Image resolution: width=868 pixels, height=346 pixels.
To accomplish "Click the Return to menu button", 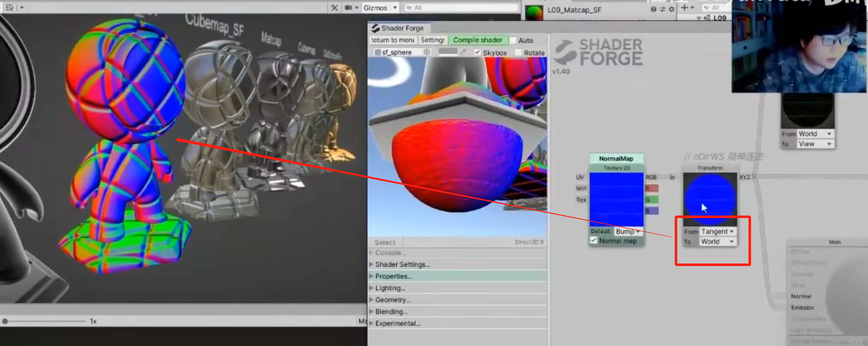I will (x=393, y=40).
